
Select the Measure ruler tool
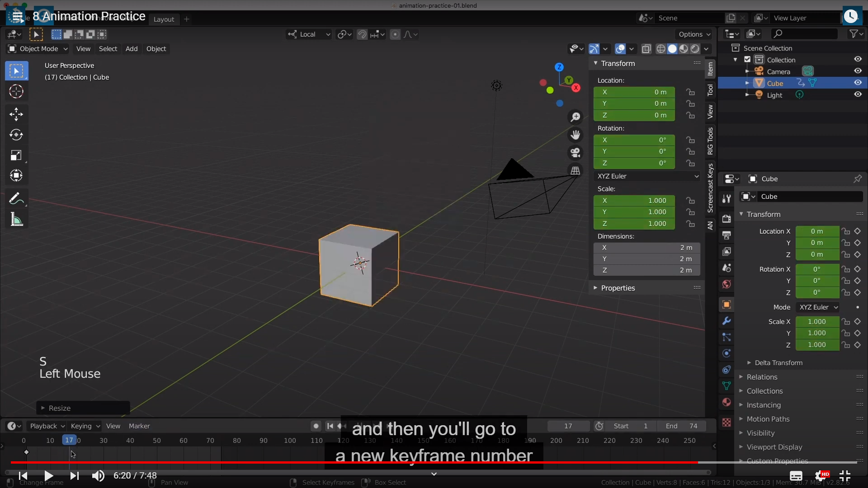tap(16, 220)
